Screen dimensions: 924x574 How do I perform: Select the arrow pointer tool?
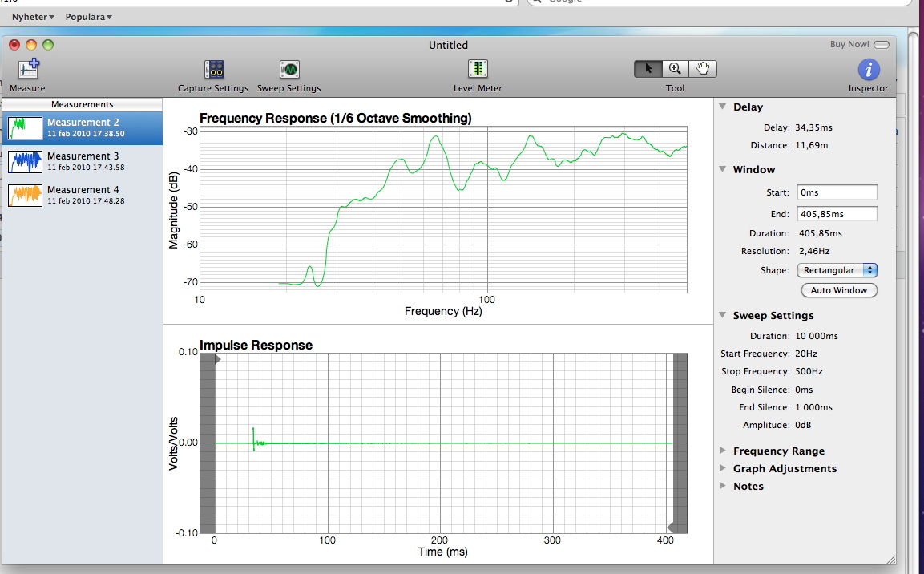[x=648, y=69]
